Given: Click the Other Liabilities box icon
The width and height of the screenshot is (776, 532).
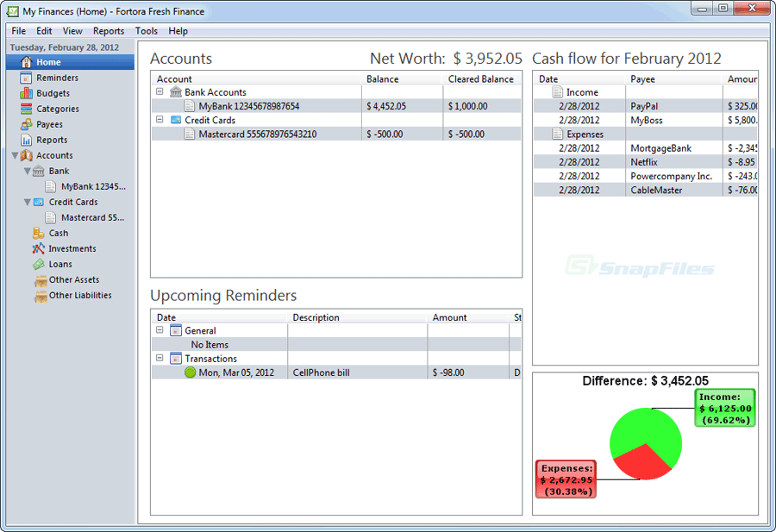Looking at the screenshot, I should point(41,296).
